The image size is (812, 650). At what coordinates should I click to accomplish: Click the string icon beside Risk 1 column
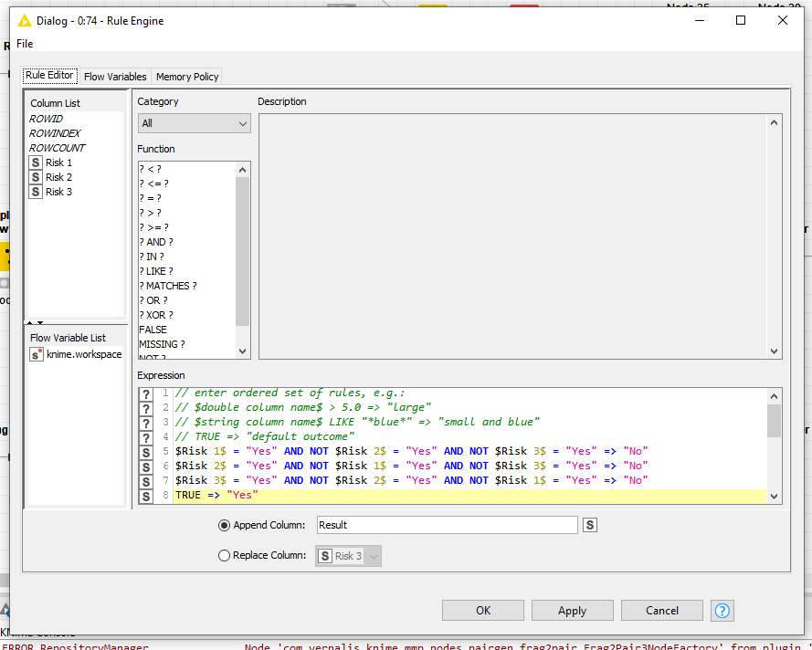tap(36, 162)
